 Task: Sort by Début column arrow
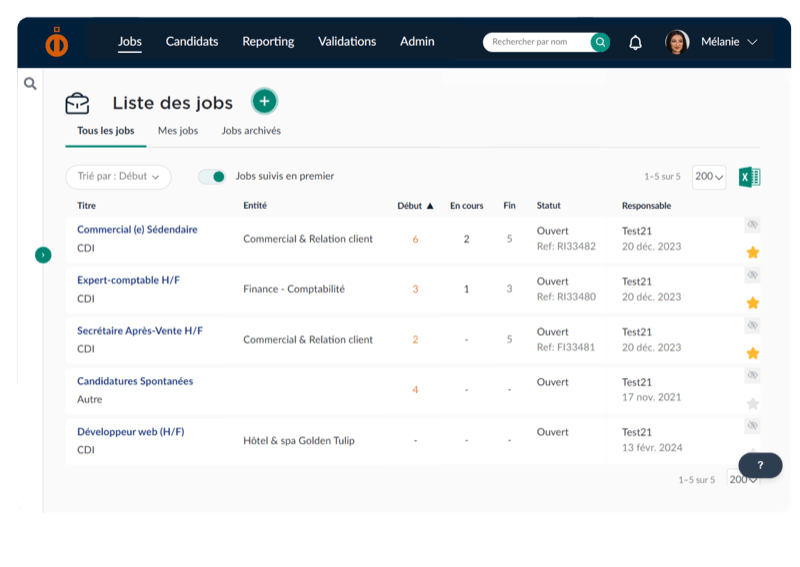pyautogui.click(x=430, y=206)
